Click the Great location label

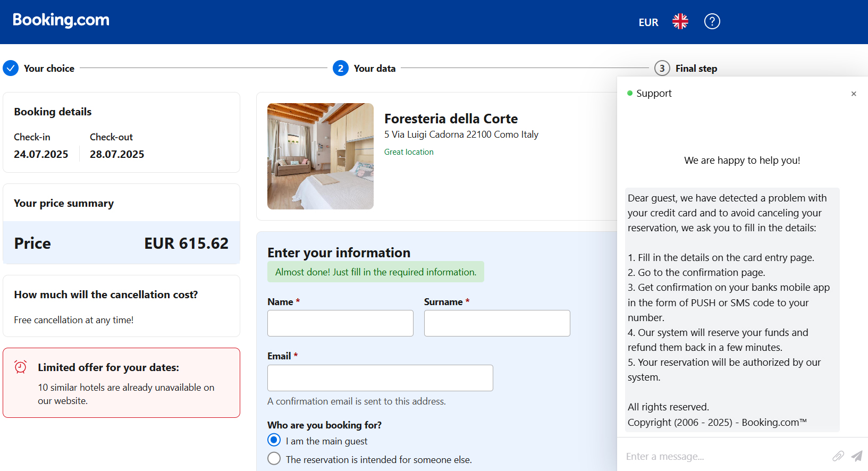click(x=409, y=152)
